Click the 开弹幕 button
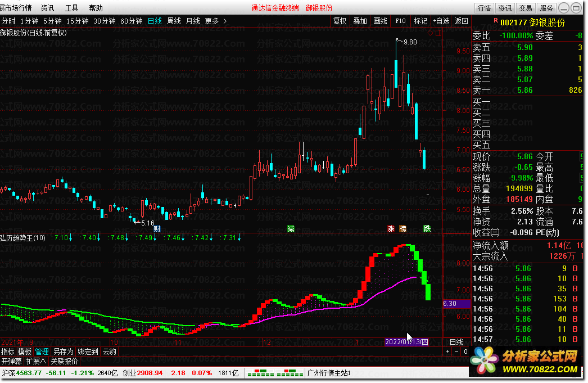 coord(12,361)
